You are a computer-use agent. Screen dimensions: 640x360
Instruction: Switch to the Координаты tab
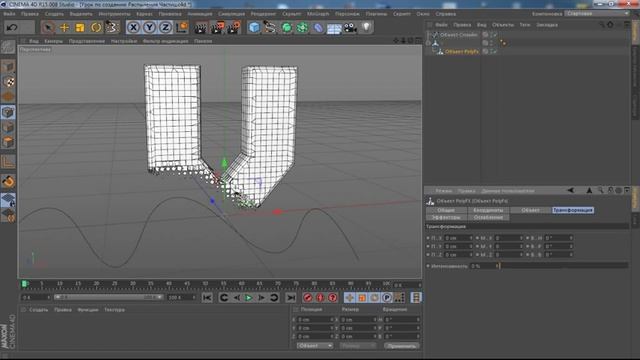click(x=488, y=210)
